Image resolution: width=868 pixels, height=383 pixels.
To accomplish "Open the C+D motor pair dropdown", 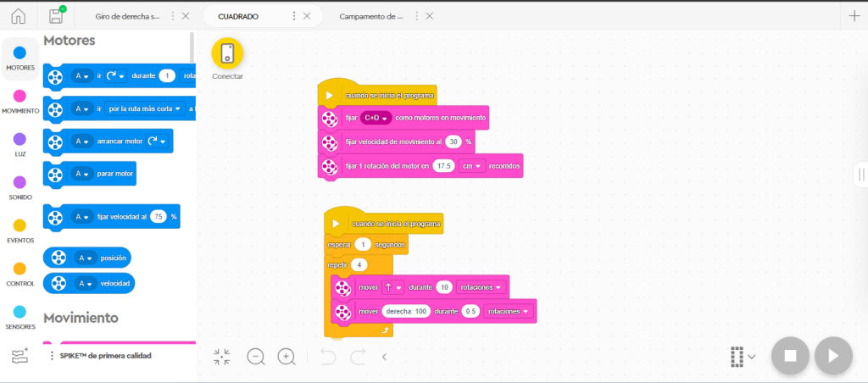I will click(374, 118).
